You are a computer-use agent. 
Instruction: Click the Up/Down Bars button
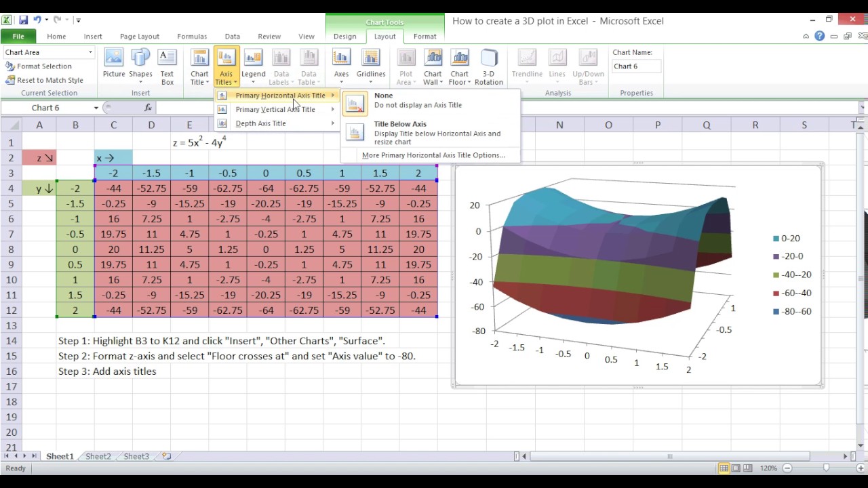coord(588,67)
